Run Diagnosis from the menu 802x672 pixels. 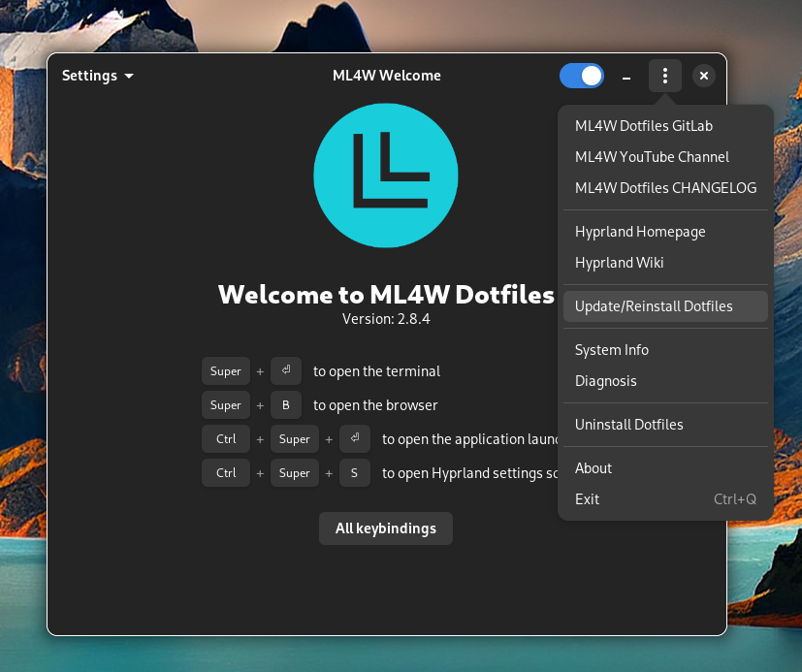(x=606, y=381)
